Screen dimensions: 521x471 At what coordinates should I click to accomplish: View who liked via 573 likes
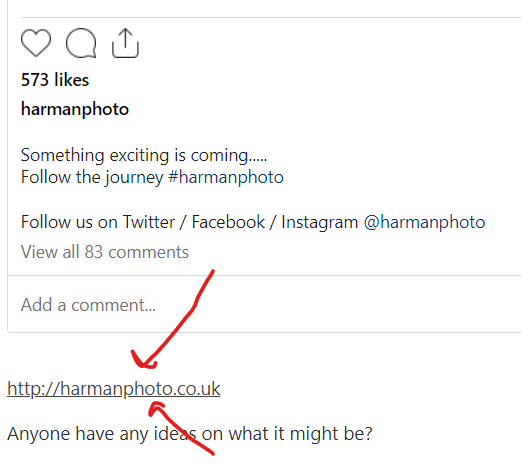pyautogui.click(x=55, y=80)
